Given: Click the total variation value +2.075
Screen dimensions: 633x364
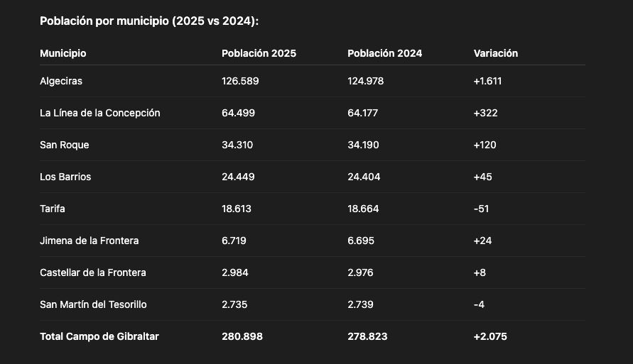Looking at the screenshot, I should point(490,336).
